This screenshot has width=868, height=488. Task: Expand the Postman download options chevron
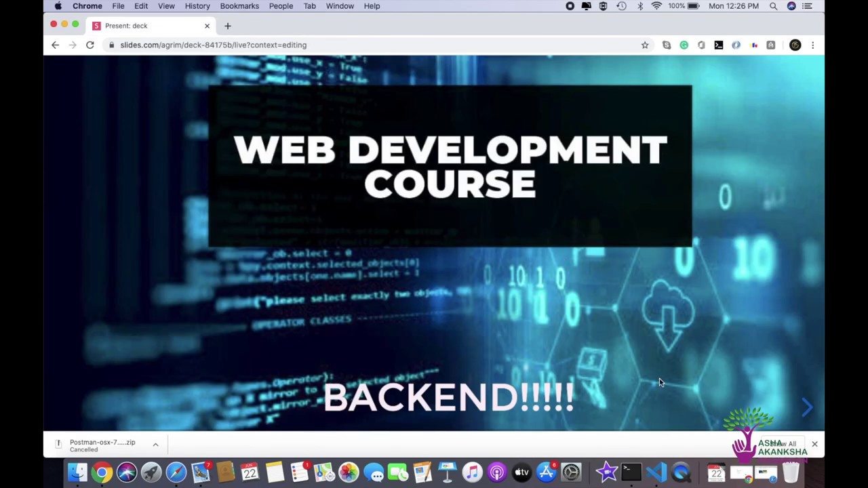[x=155, y=445]
